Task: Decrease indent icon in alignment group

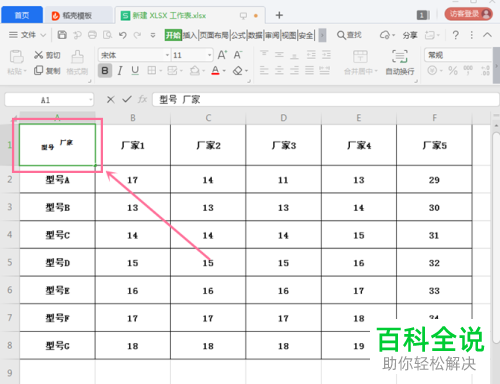Action: [311, 54]
